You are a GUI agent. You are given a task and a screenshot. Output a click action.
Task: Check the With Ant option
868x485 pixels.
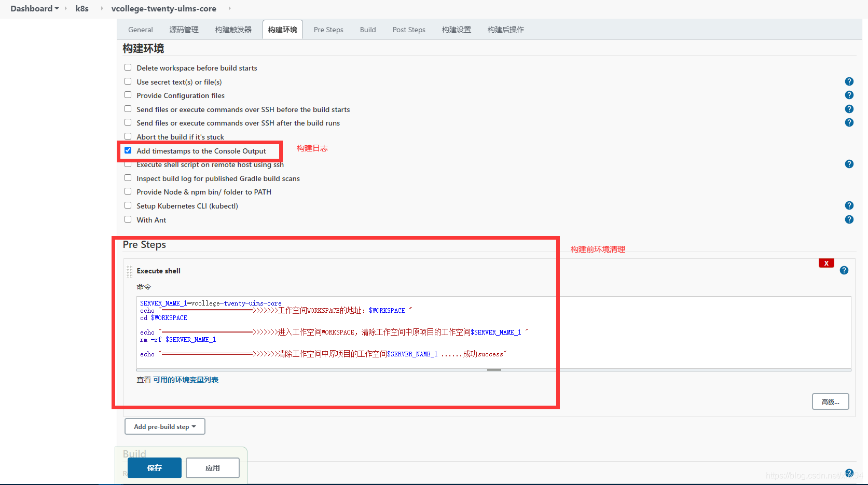click(128, 219)
